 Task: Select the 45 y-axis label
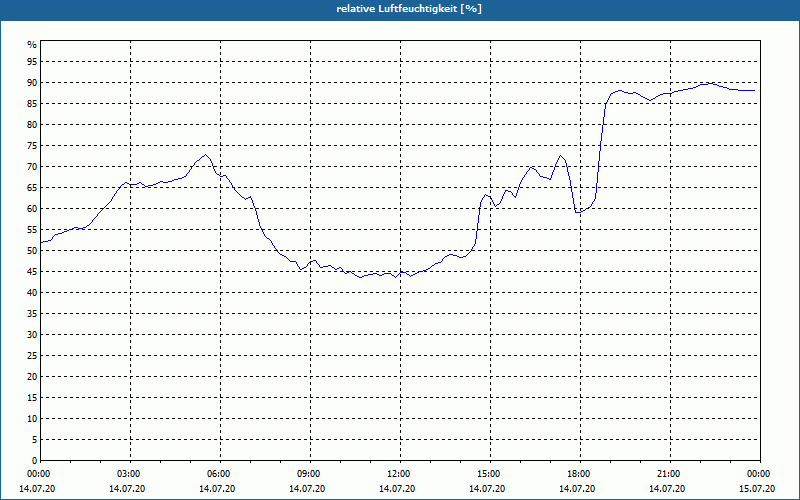click(32, 271)
